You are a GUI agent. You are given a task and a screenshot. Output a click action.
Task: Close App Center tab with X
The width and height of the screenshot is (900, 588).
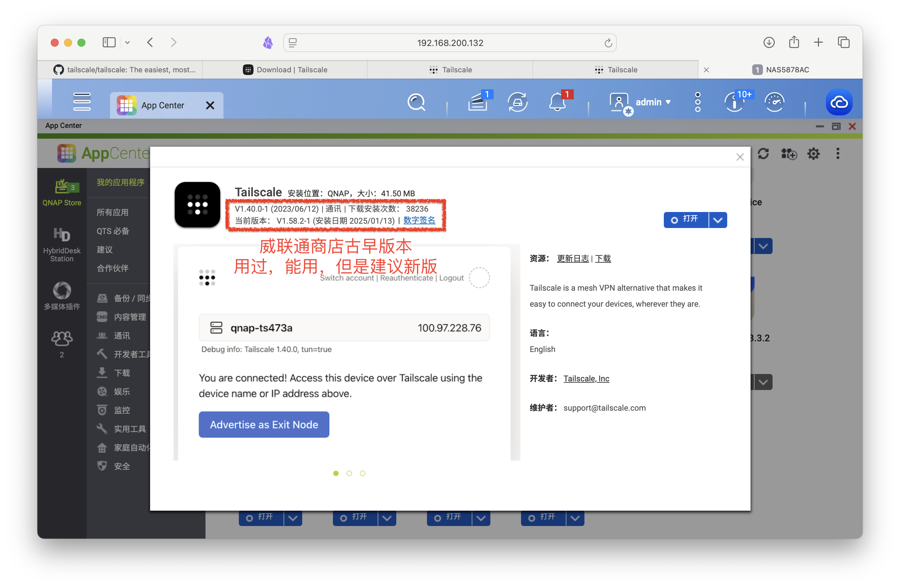(210, 105)
